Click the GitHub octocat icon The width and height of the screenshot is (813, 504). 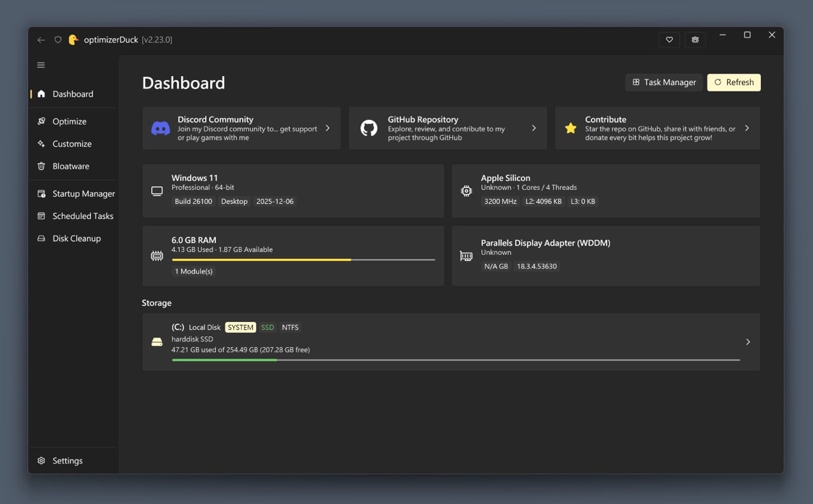coord(369,128)
